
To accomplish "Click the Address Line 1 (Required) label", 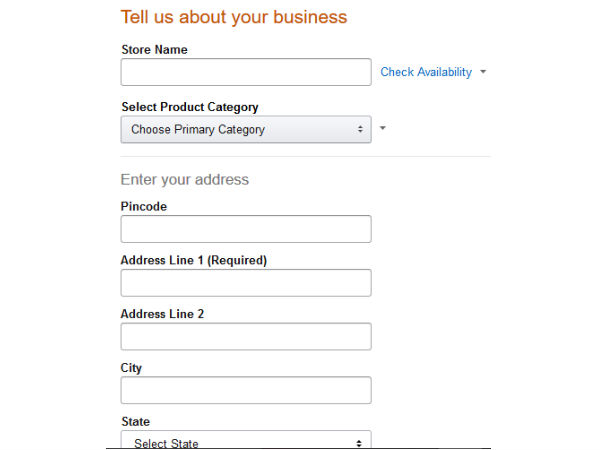I will coord(194,261).
